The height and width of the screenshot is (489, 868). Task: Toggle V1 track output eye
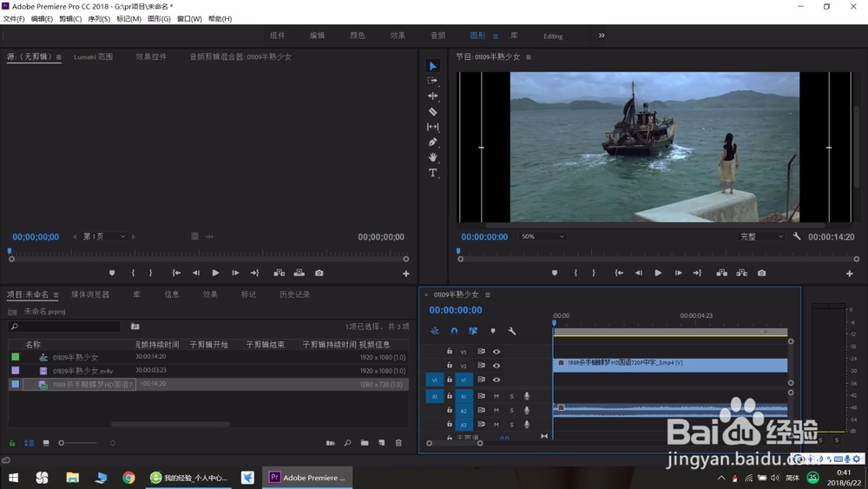coord(496,380)
